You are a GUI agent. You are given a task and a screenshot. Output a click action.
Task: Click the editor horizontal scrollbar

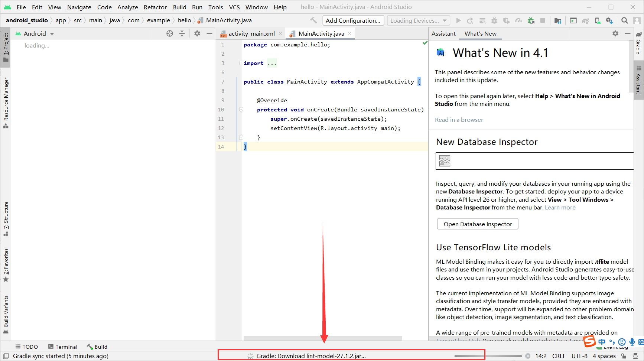[x=323, y=338]
